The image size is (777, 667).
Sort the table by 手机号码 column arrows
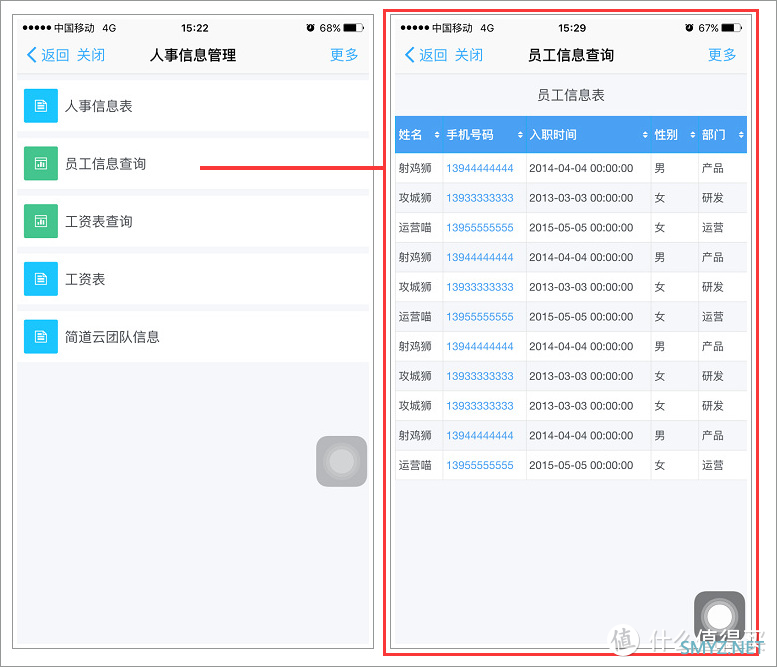click(520, 135)
